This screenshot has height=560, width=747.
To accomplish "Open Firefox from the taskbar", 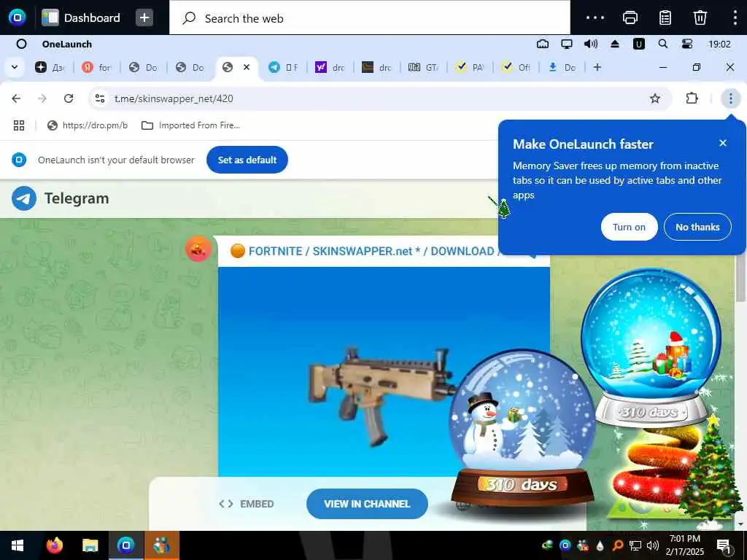I will [54, 545].
